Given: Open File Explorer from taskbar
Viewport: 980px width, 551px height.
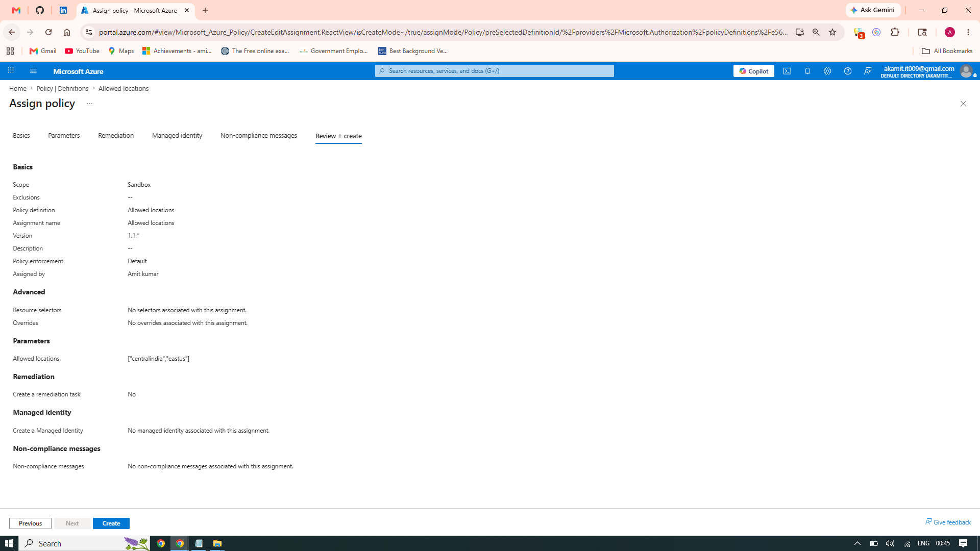Looking at the screenshot, I should tap(217, 543).
